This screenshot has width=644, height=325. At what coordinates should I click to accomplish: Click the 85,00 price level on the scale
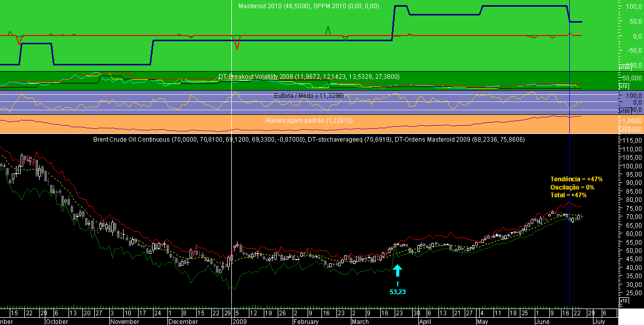(x=634, y=191)
